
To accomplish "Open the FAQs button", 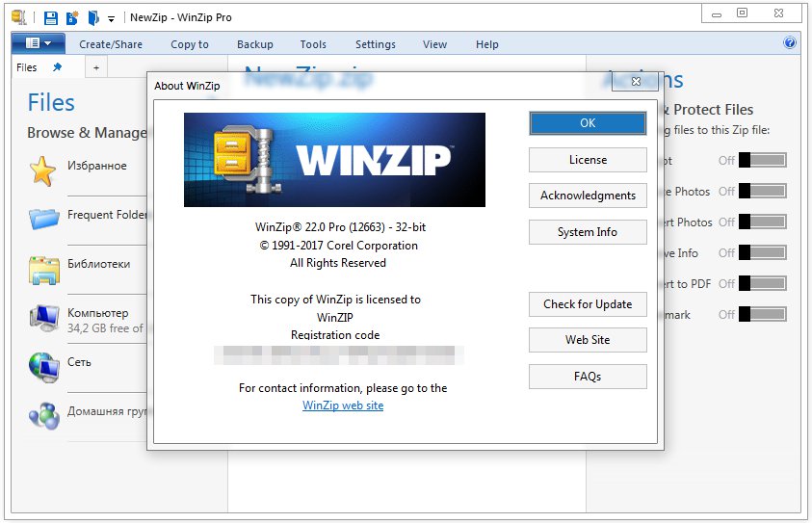I will point(588,377).
